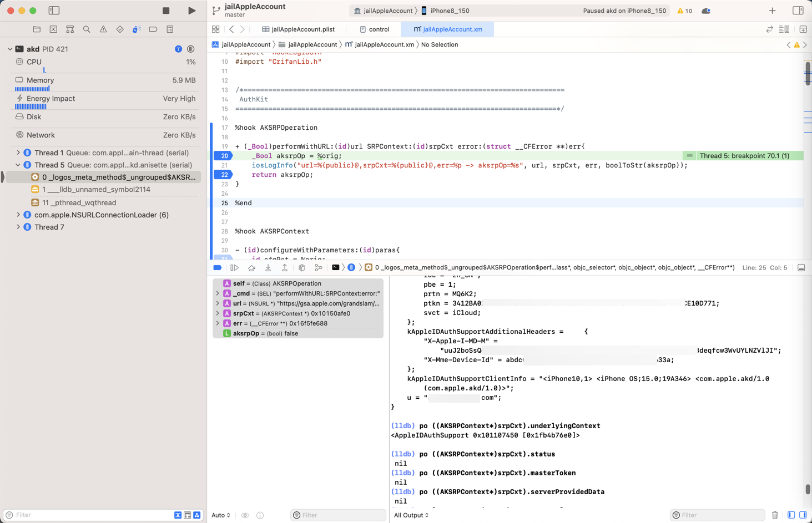Image resolution: width=812 pixels, height=523 pixels.
Task: Open the Test navigator diamond icon
Action: coord(120,29)
